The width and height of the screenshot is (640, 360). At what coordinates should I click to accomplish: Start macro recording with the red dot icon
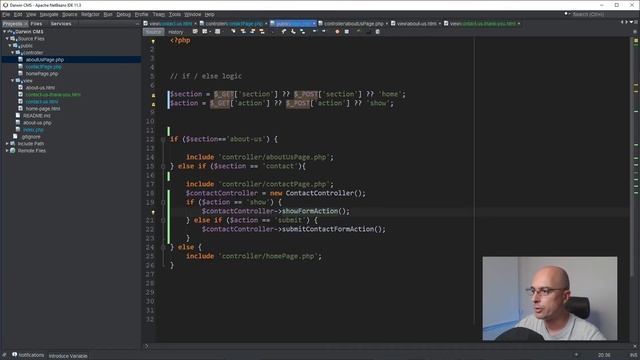337,32
